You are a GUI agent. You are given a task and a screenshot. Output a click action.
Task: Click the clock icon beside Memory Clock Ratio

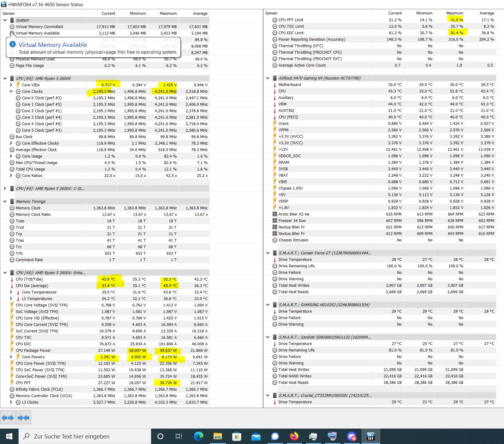tap(12, 214)
